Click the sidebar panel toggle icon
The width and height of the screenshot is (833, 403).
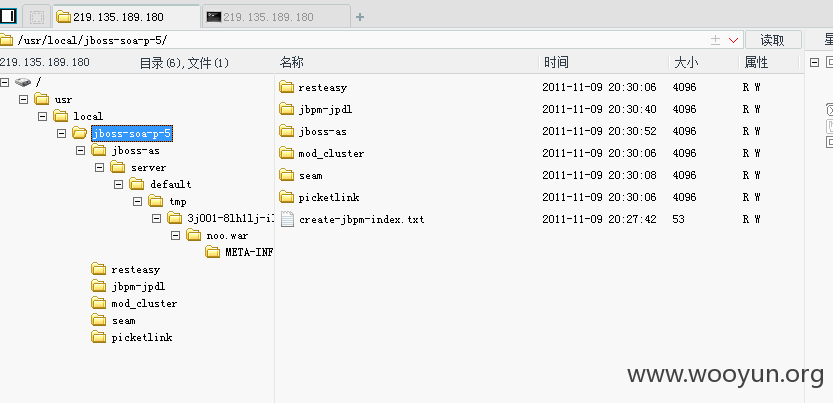click(8, 16)
